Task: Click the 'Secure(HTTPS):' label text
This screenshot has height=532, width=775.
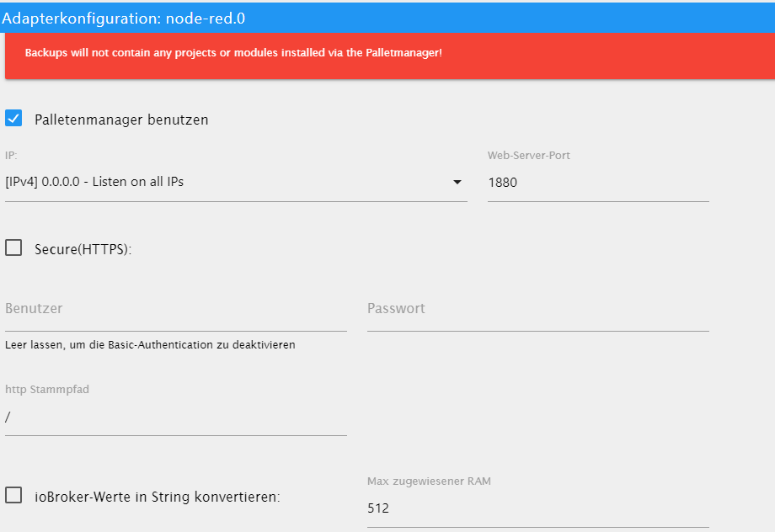Action: [83, 249]
